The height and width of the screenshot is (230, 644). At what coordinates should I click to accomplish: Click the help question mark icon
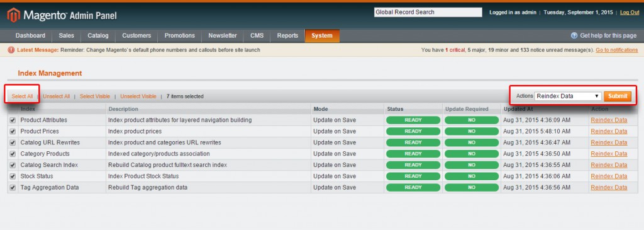pos(574,36)
